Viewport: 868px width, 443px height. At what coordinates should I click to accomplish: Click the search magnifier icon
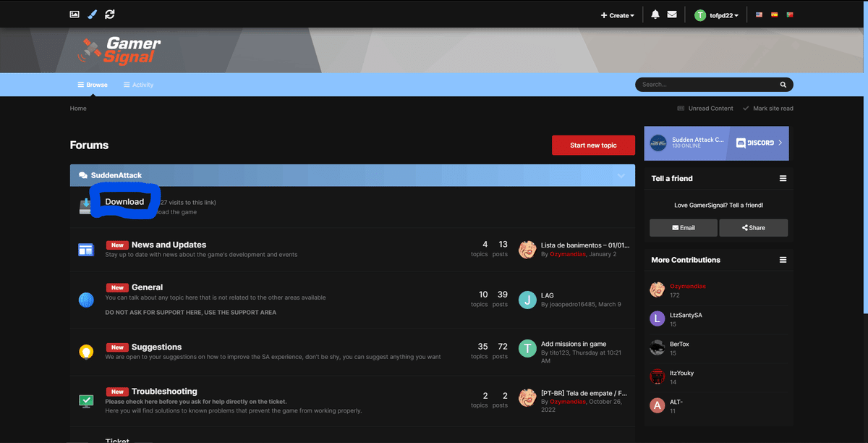[x=783, y=85]
